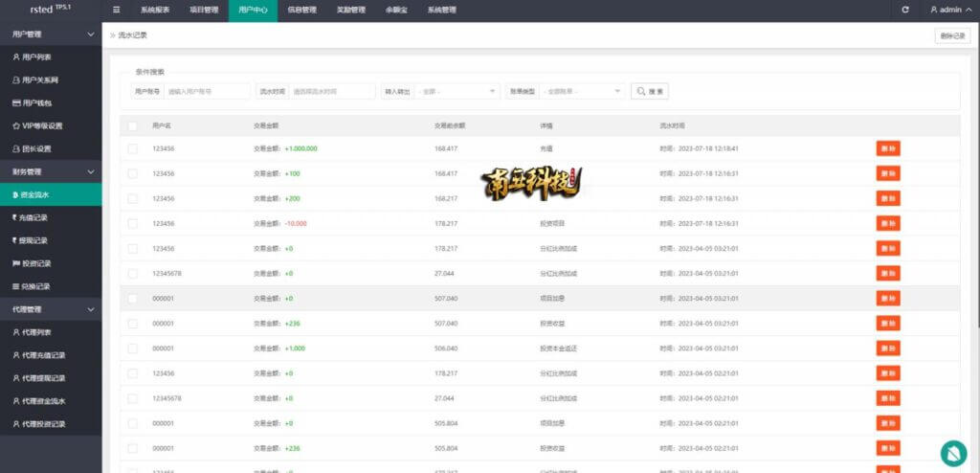Open the 账单类型 dropdown filter
The image size is (980, 473).
583,91
